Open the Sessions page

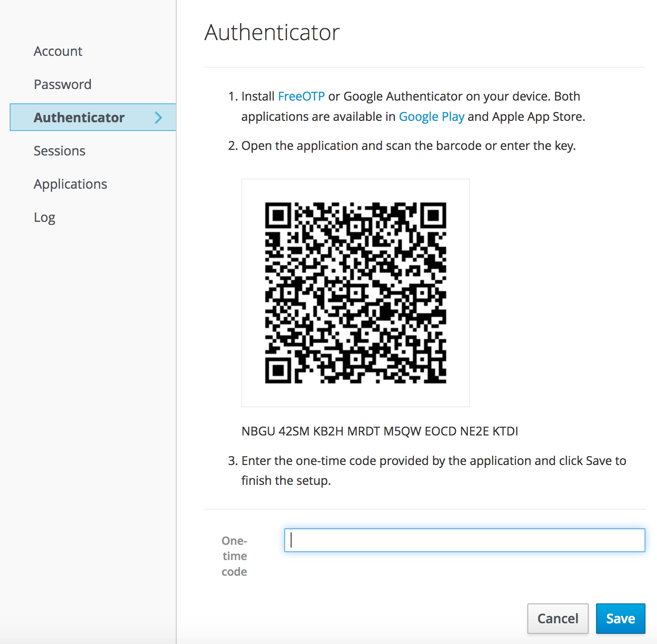coord(60,151)
